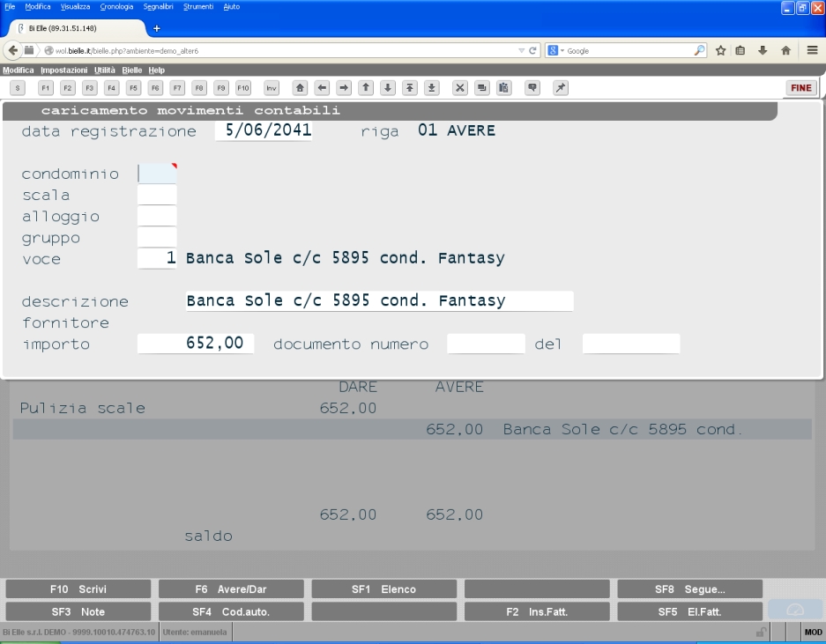Click F10 Scrivi button
This screenshot has width=826, height=644.
(x=78, y=589)
